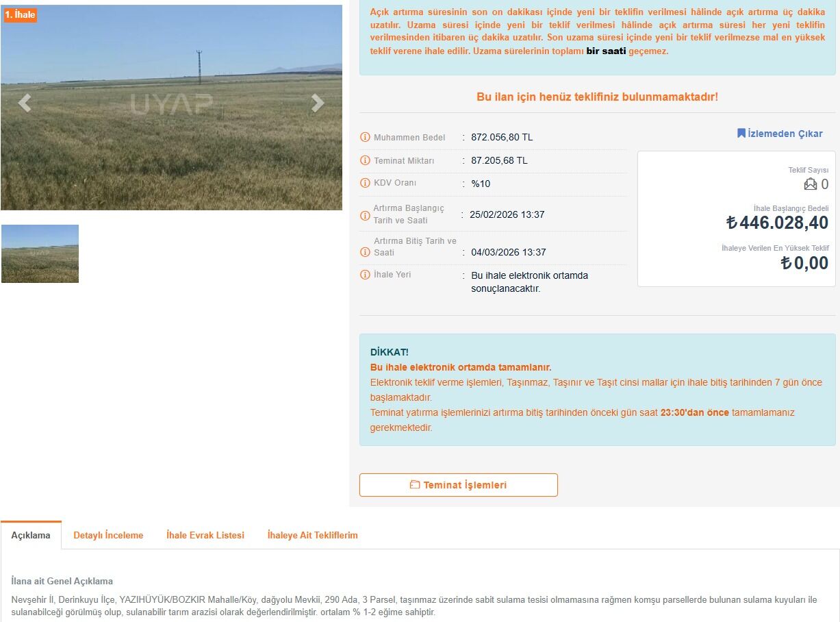
Task: Switch to the Detaylı İnceleme tab
Action: pyautogui.click(x=108, y=535)
